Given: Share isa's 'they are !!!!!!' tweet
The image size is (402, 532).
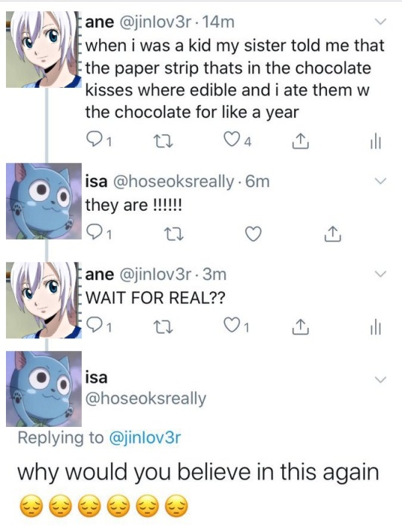Looking at the screenshot, I should point(333,233).
